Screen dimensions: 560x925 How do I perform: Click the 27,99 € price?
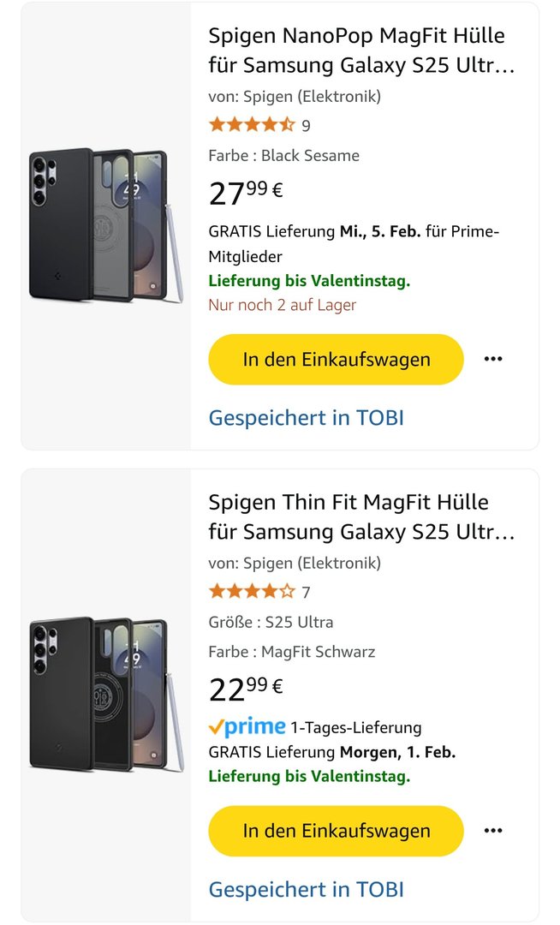246,193
